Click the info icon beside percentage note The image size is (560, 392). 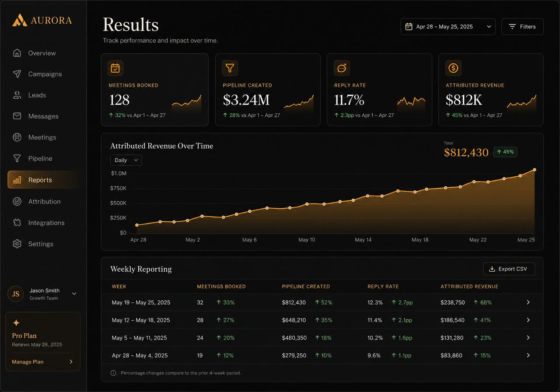click(x=113, y=373)
